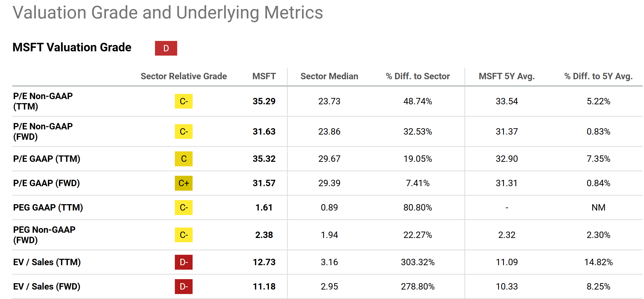The image size is (644, 299).
Task: Click the C- grade badge for P/E Non-GAAP (TTM)
Action: coord(184,101)
